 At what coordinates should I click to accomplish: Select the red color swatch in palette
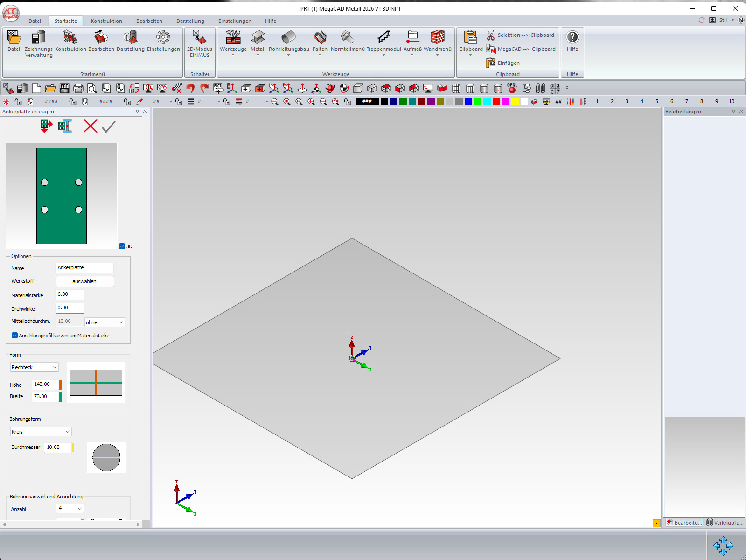pyautogui.click(x=496, y=101)
